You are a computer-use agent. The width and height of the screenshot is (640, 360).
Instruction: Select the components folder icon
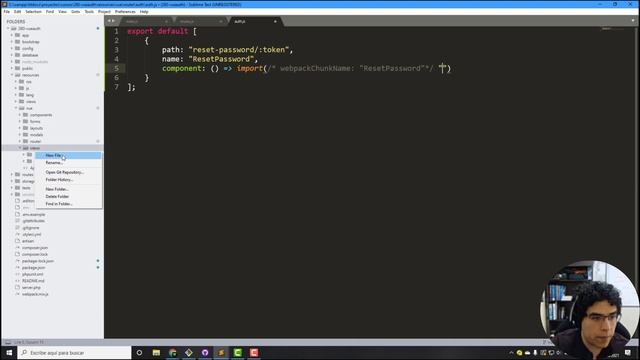click(x=25, y=115)
